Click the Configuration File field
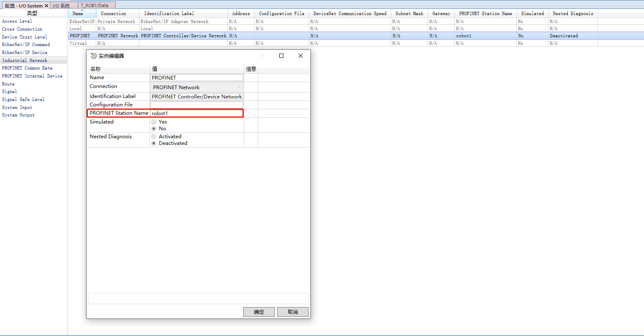Viewport: 644px width, 336px height. tap(197, 105)
